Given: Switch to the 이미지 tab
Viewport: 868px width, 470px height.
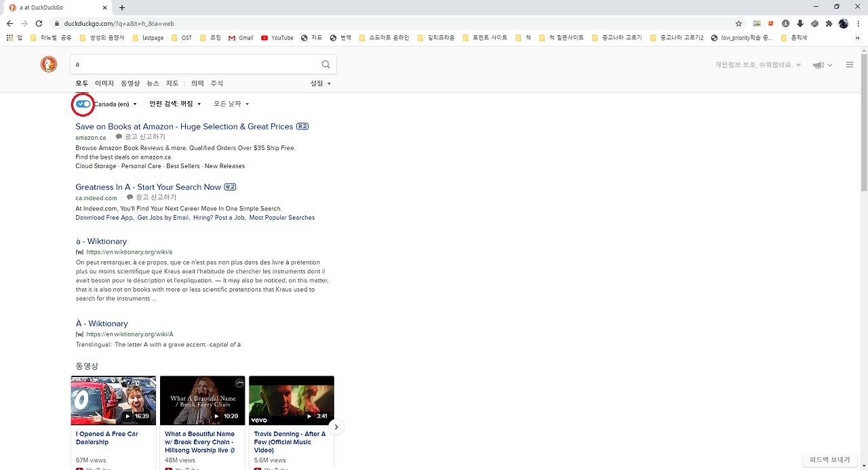Looking at the screenshot, I should 104,83.
